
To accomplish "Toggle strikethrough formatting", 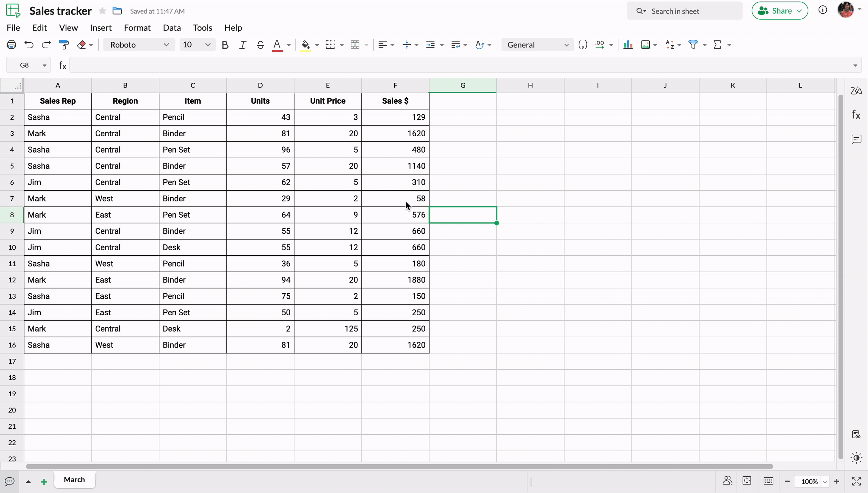I will pyautogui.click(x=260, y=45).
